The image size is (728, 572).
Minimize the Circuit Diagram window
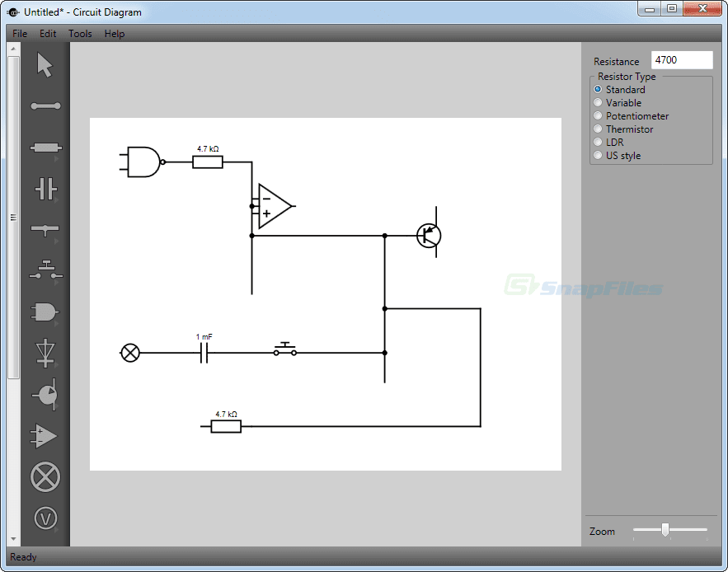[650, 9]
